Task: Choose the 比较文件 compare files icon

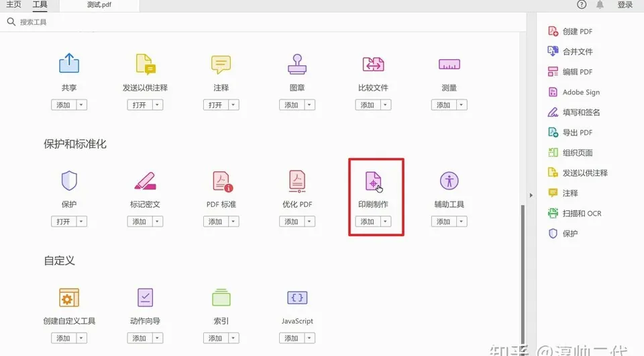Action: click(373, 64)
